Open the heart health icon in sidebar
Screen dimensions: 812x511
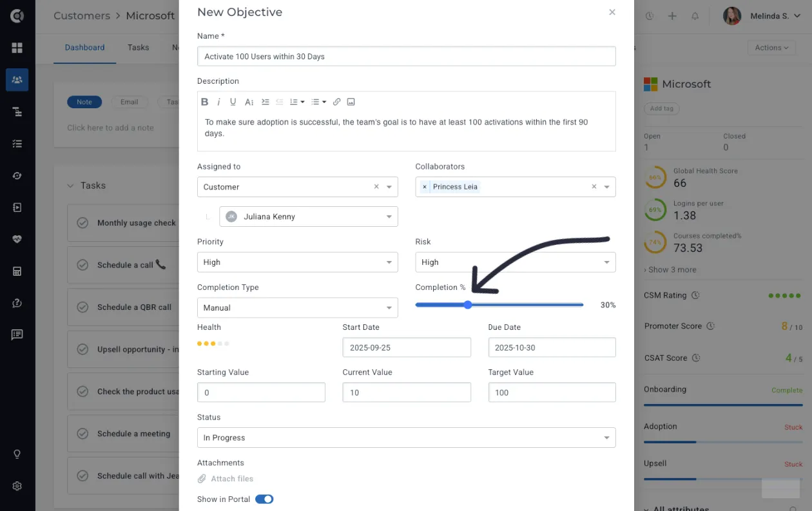click(x=17, y=239)
